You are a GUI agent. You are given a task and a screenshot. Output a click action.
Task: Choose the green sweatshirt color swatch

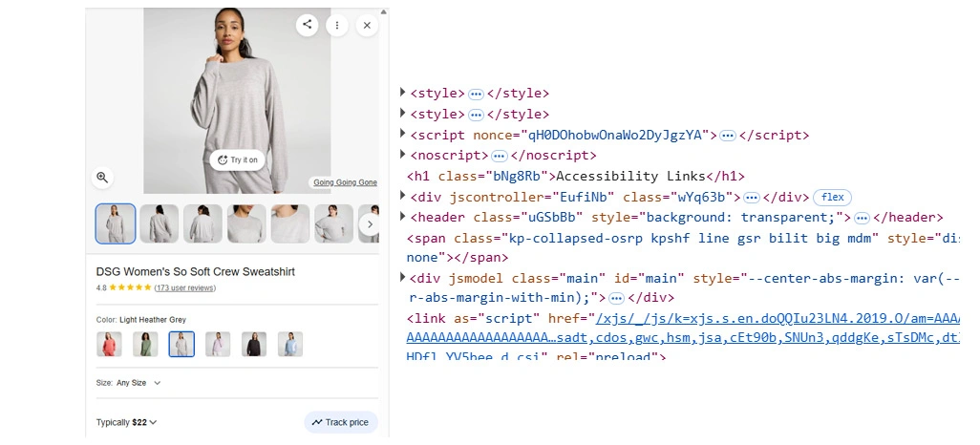(x=145, y=344)
